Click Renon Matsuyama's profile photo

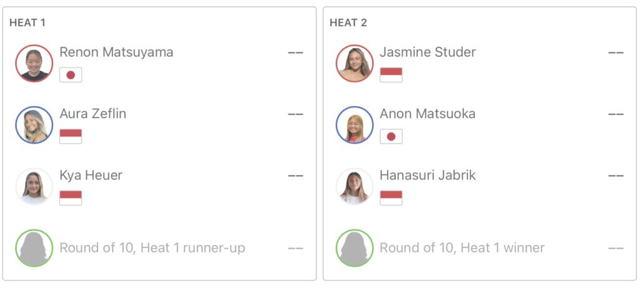click(34, 63)
